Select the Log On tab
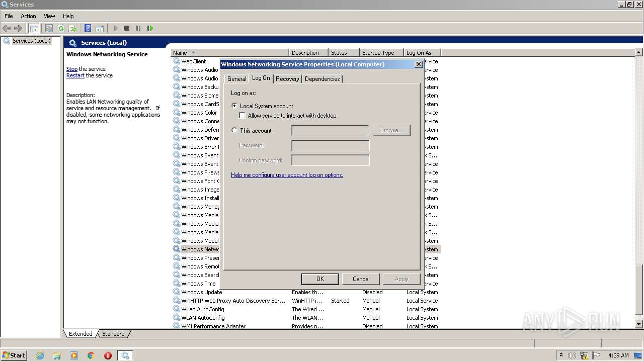 coord(261,78)
